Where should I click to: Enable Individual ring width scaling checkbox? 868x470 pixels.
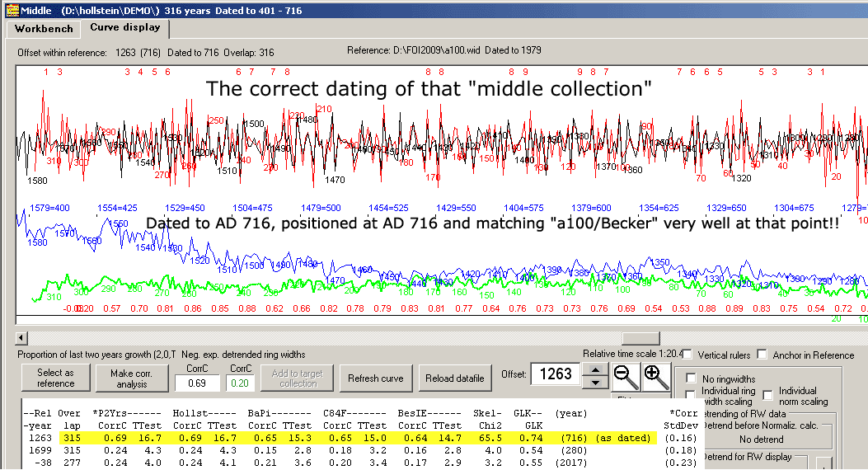[690, 395]
